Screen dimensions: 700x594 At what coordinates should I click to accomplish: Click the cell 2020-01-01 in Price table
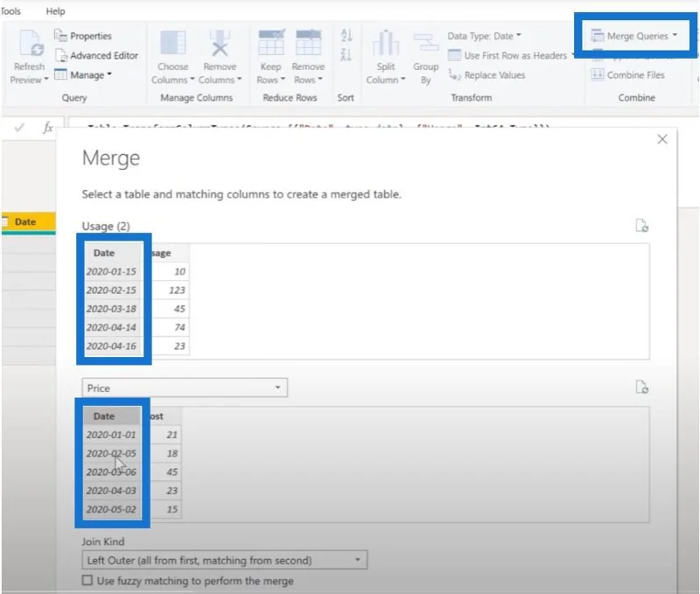(x=112, y=435)
